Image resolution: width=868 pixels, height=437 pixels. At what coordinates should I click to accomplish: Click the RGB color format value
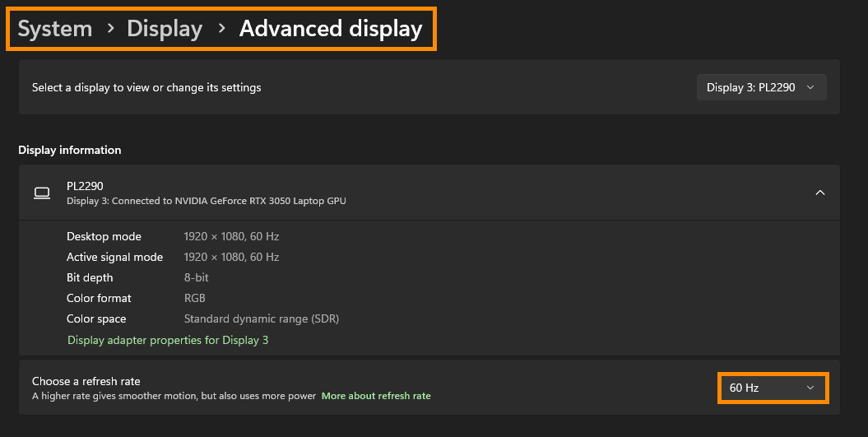[194, 298]
